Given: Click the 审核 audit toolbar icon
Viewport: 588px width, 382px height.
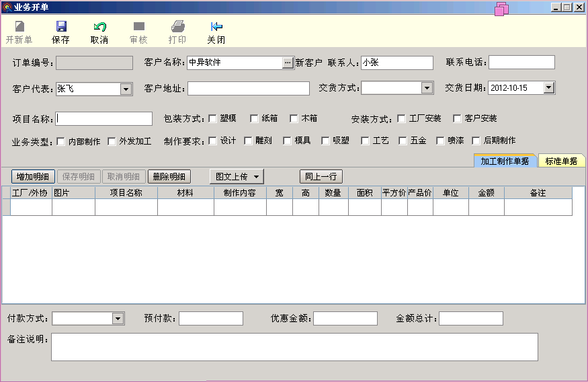Looking at the screenshot, I should click(x=138, y=27).
